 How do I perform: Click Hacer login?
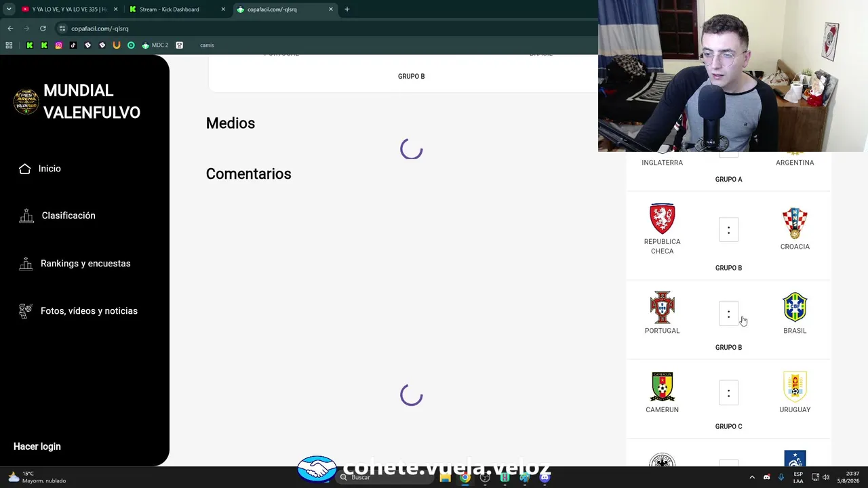coord(37,447)
